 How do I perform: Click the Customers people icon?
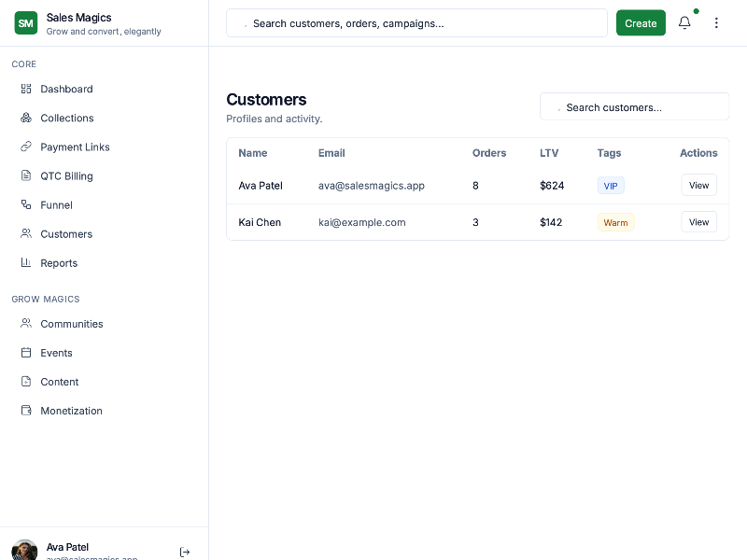point(26,233)
